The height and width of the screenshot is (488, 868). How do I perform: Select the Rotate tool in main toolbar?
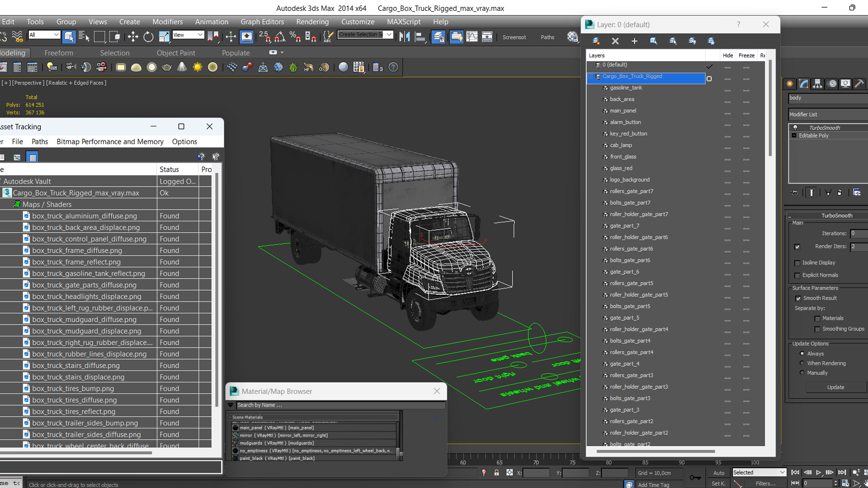tap(148, 37)
